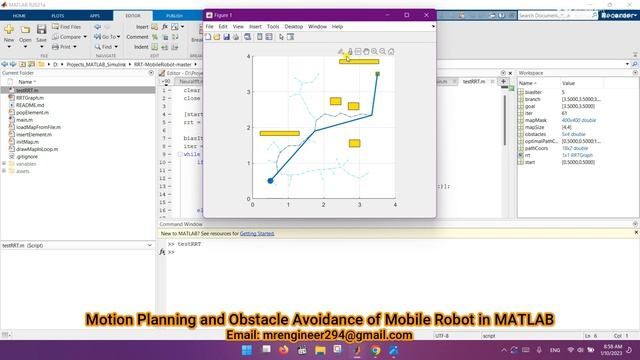This screenshot has height=360, width=640.
Task: Open Help menu in Figure 1
Action: (337, 27)
